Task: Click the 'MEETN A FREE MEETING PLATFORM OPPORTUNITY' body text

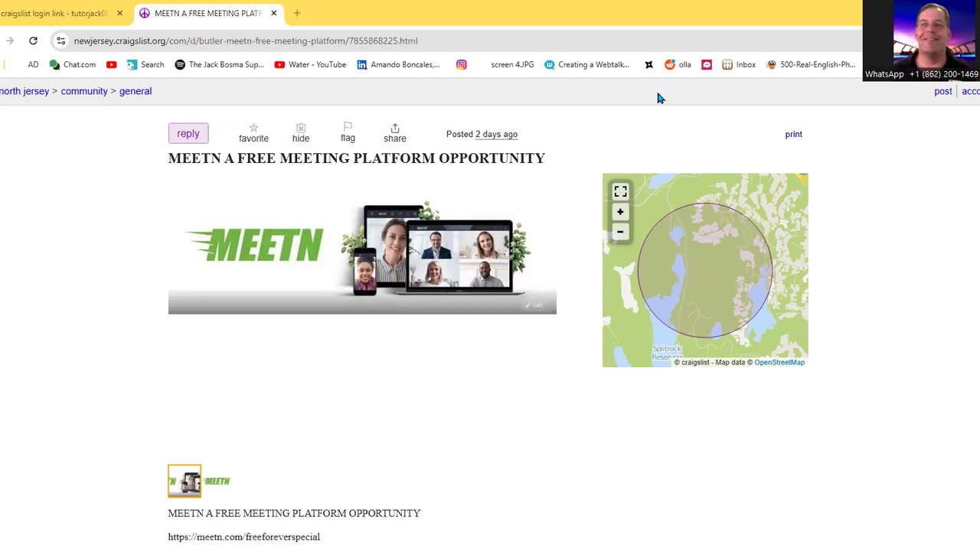Action: [x=294, y=513]
